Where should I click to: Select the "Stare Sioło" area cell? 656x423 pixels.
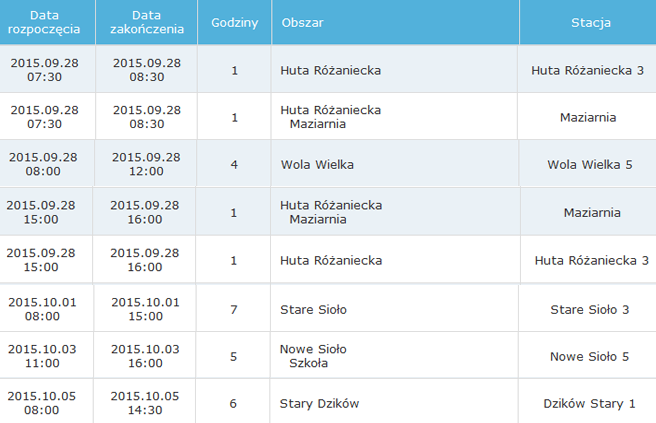pyautogui.click(x=314, y=309)
